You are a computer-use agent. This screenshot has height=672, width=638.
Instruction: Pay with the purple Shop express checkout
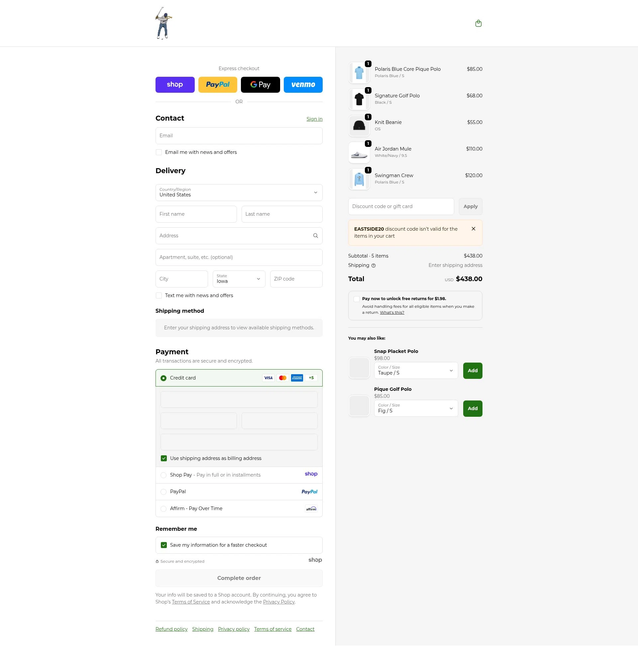[175, 84]
